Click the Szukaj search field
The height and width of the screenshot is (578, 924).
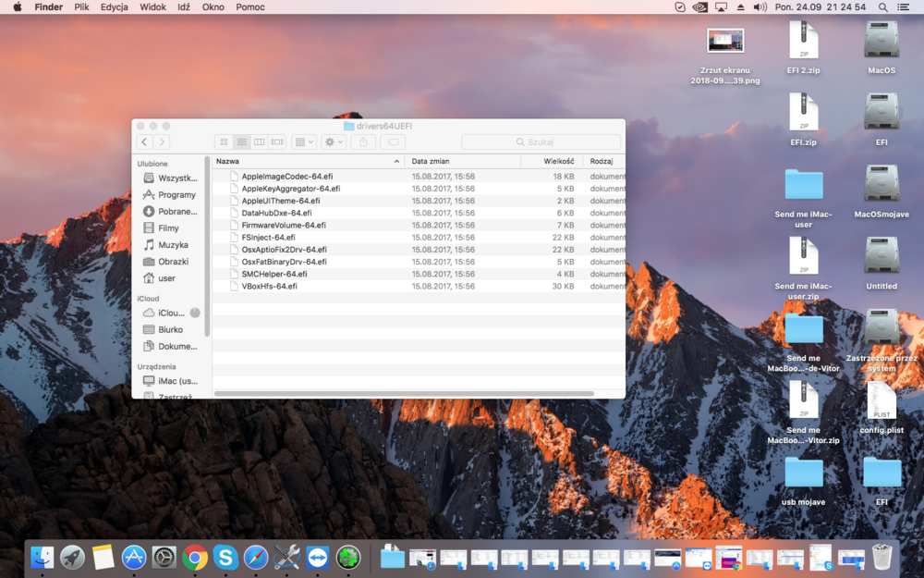(x=541, y=141)
